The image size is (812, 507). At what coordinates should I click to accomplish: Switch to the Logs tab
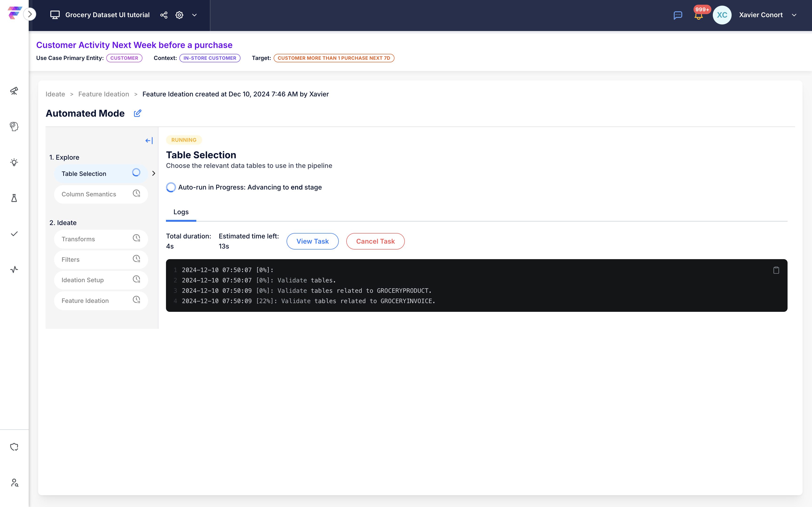[181, 212]
